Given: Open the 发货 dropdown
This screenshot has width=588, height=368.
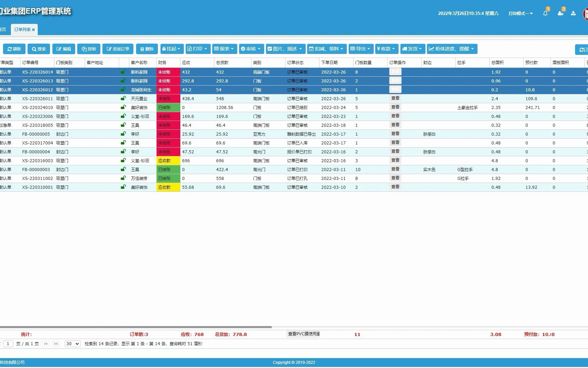Looking at the screenshot, I should click(x=413, y=49).
